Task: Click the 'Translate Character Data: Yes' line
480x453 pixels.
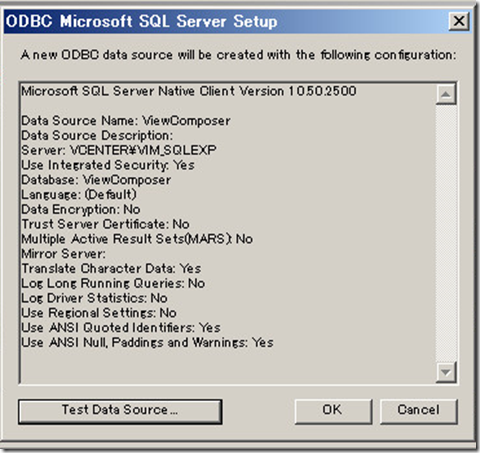Action: (x=111, y=269)
